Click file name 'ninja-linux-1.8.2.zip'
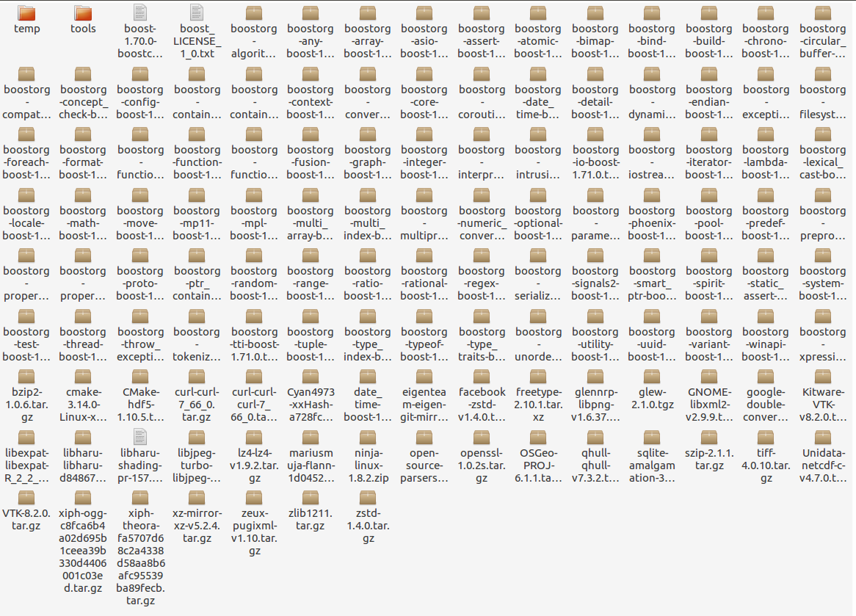Viewport: 856px width, 616px height. pyautogui.click(x=367, y=465)
